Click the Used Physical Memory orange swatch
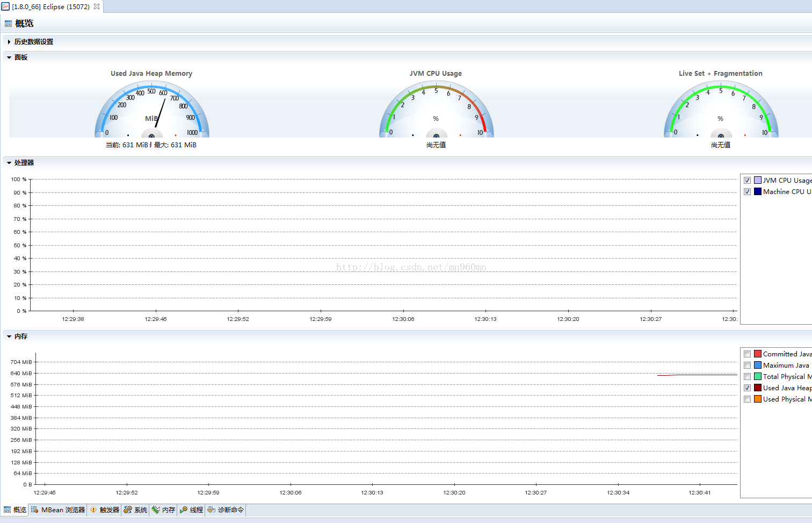Viewport: 812px width, 523px height. 758,399
